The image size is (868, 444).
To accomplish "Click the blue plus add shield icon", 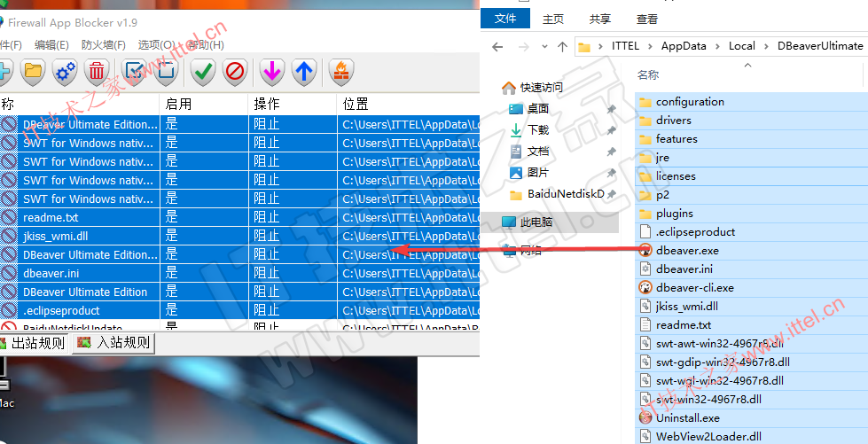I will pyautogui.click(x=4, y=71).
